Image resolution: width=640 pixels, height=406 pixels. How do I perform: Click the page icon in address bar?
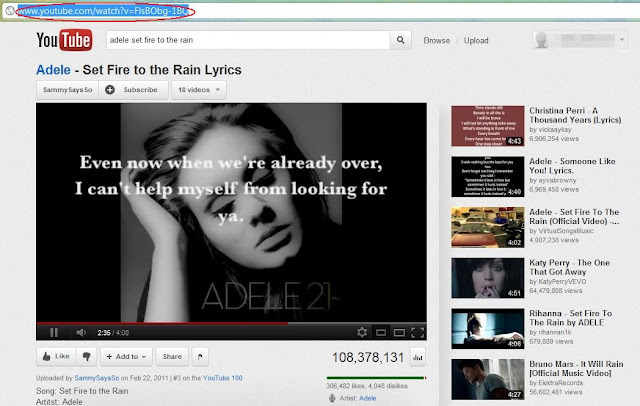[9, 11]
